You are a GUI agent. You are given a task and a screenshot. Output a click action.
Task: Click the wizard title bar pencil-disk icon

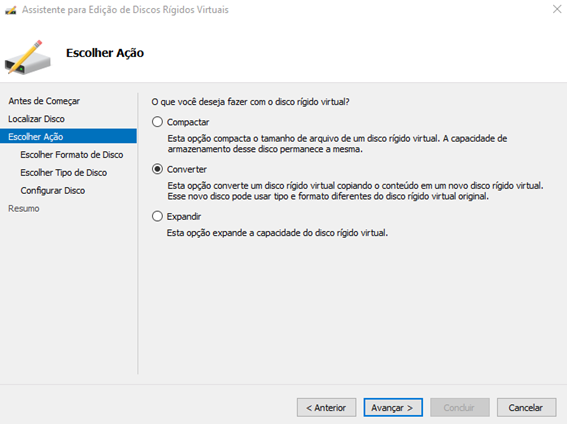10,10
